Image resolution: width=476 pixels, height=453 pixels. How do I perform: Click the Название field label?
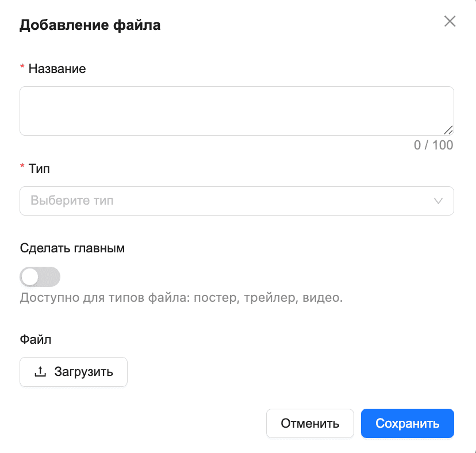[57, 69]
